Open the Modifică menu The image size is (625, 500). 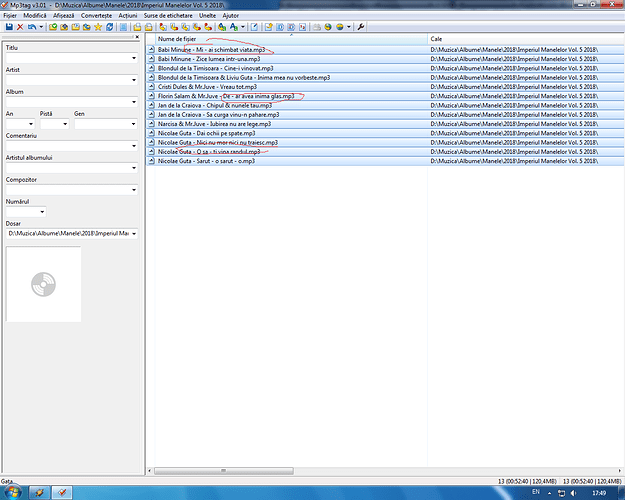(x=35, y=16)
